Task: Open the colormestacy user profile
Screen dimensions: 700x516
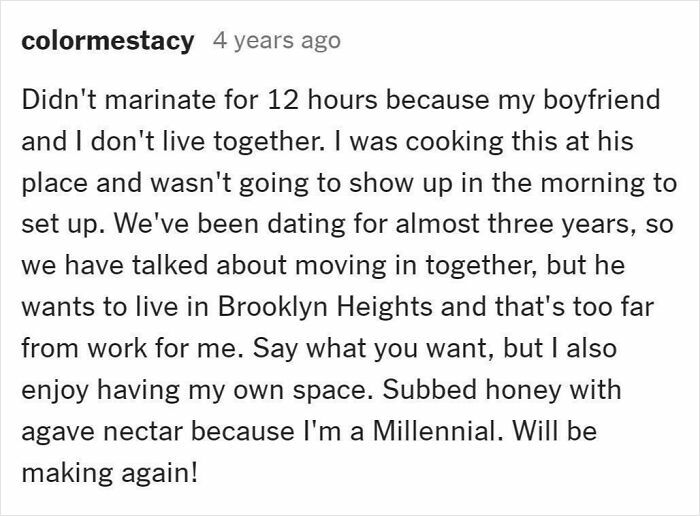Action: (x=106, y=42)
